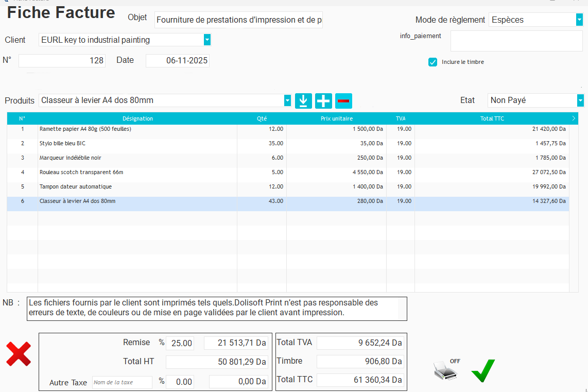The width and height of the screenshot is (588, 392).
Task: Click the Nom de la taxe input field
Action: click(x=122, y=381)
